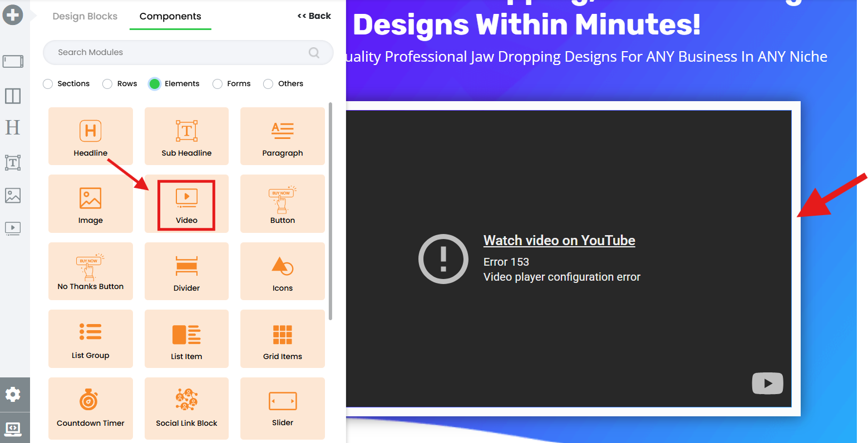Select the Elements radio button

[155, 84]
